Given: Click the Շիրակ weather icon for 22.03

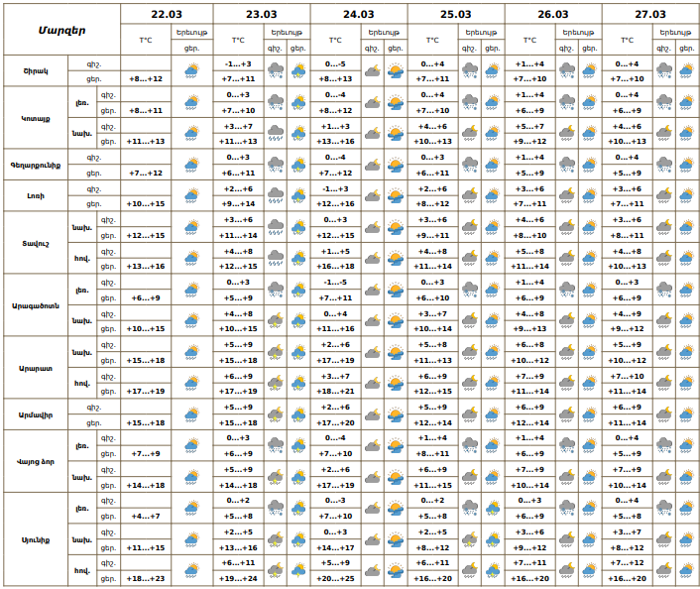Looking at the screenshot, I should point(191,70).
